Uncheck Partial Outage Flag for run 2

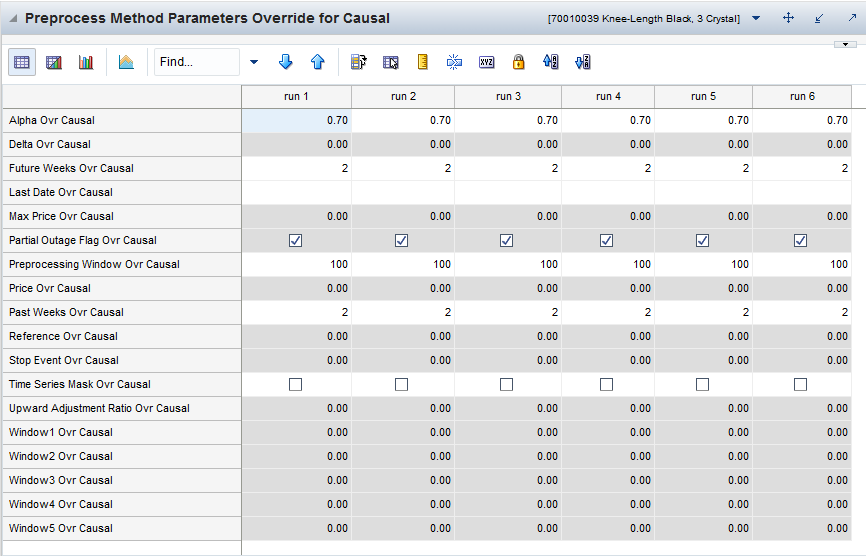pyautogui.click(x=402, y=240)
